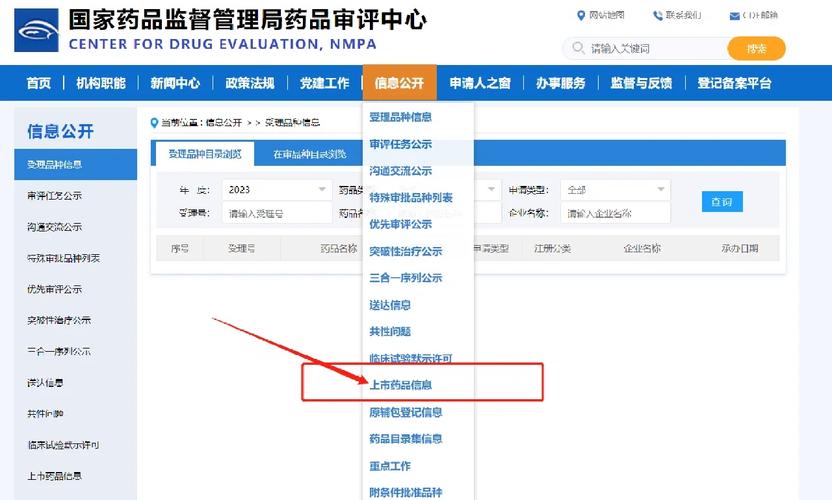Select 突破性治疗公示 in the dropdown menu

[x=406, y=252]
